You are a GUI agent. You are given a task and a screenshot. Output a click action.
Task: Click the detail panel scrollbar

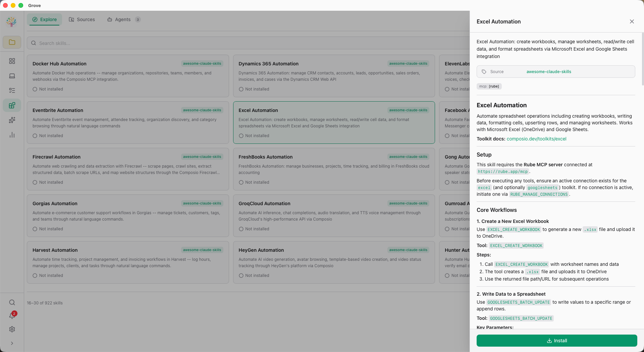[642, 59]
